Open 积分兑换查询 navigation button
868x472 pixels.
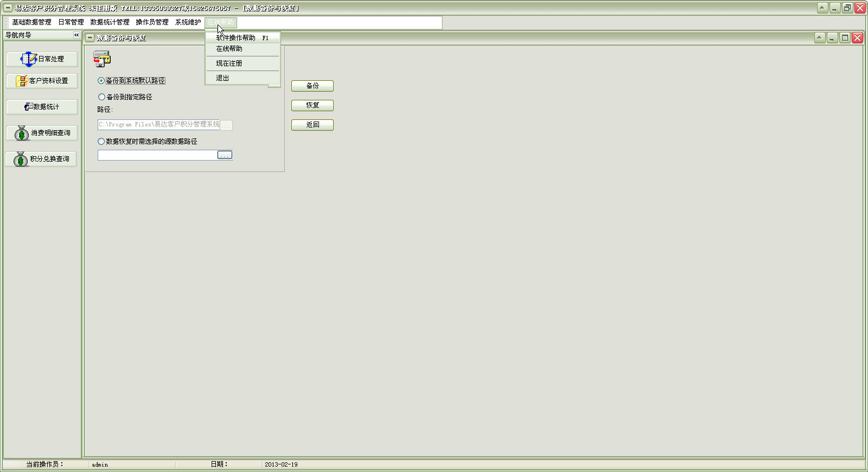(42, 159)
